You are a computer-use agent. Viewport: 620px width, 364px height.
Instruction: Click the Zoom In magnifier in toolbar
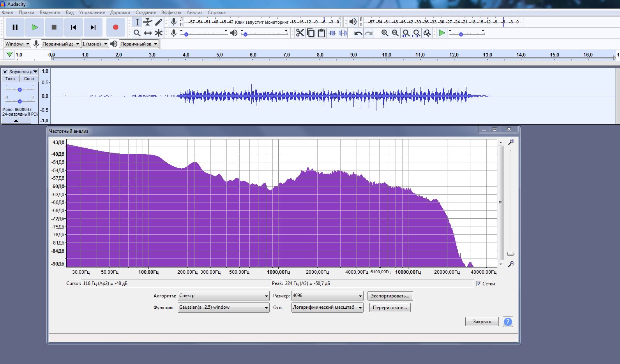tap(385, 33)
